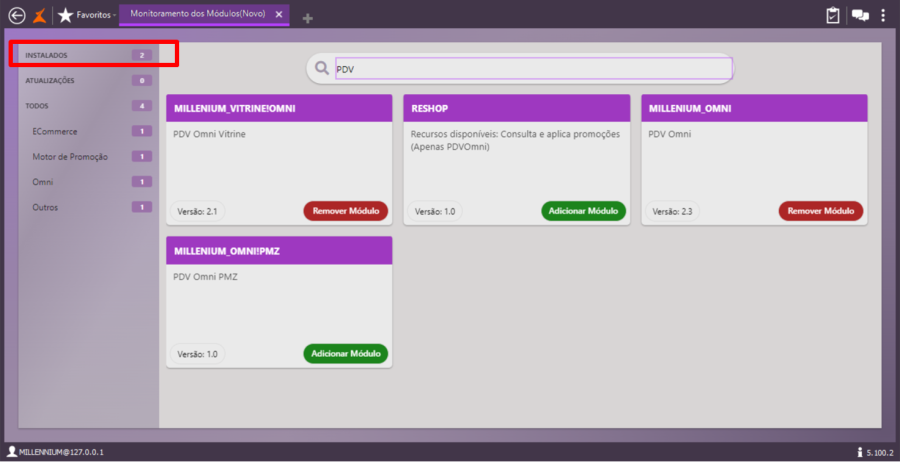Remove the MILLENIUM_OMNI module
Screen dimensions: 900x462
(x=821, y=211)
